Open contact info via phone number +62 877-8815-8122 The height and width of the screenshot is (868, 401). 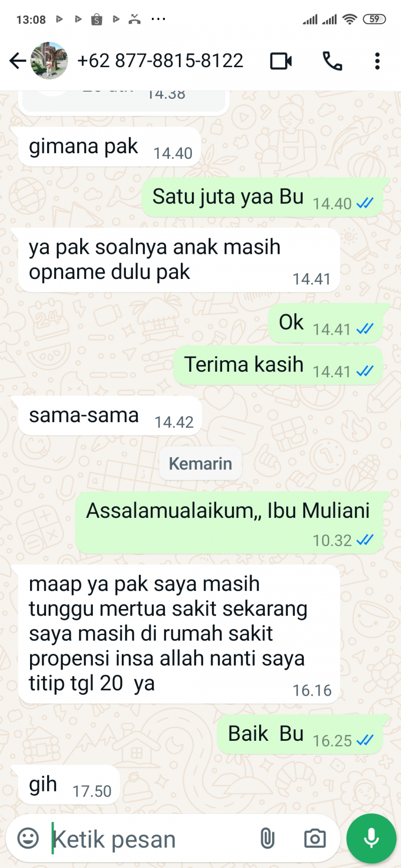pos(160,61)
